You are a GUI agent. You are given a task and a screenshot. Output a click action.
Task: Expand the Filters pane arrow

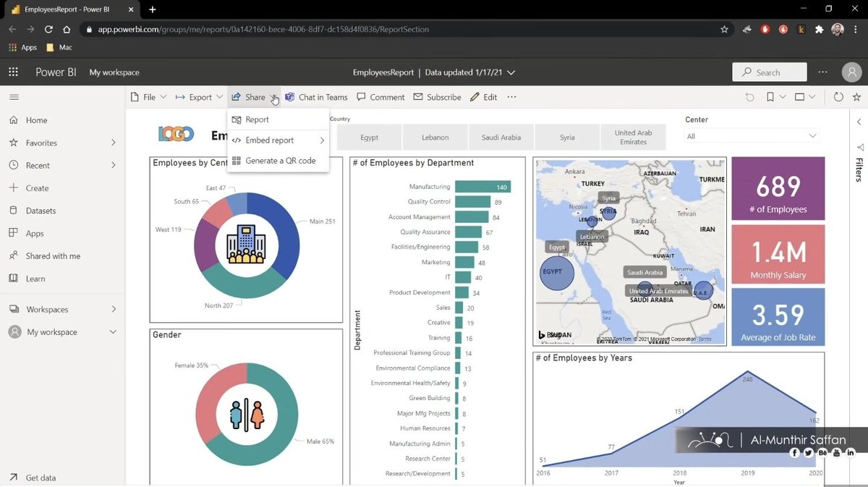[859, 122]
